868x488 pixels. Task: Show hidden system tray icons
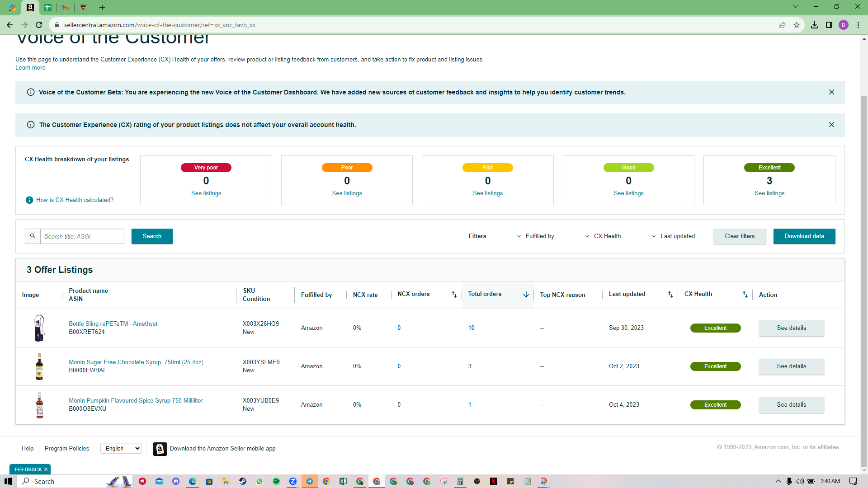tap(778, 481)
